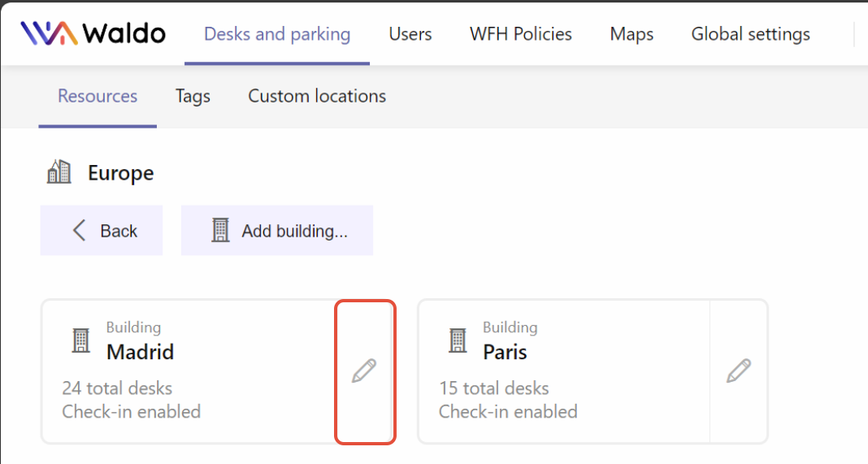Click the Waldo logo

pyautogui.click(x=93, y=33)
